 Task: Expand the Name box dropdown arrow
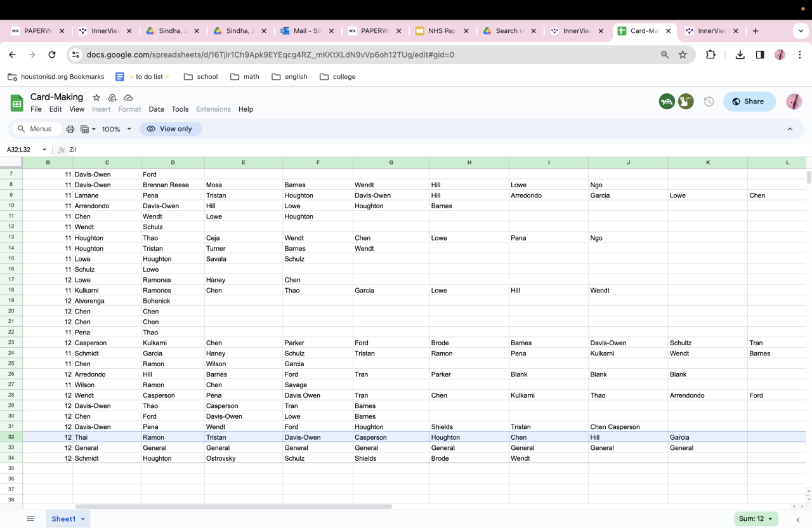[44, 150]
